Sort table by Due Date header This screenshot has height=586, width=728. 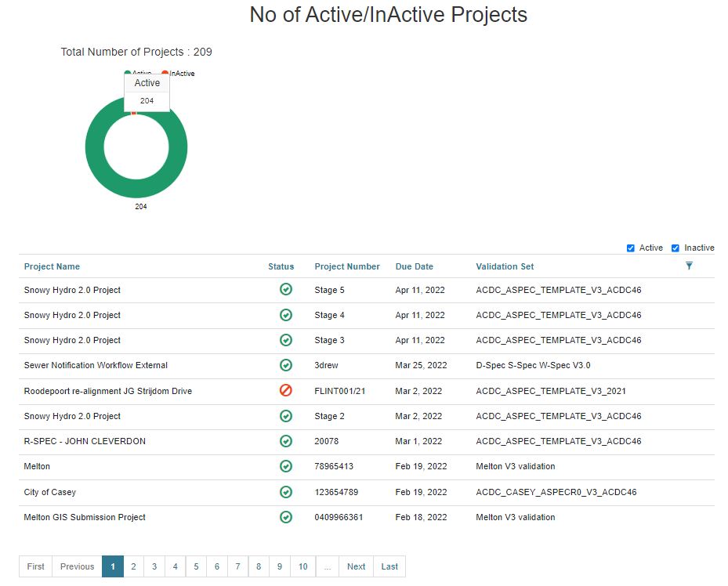tap(414, 266)
